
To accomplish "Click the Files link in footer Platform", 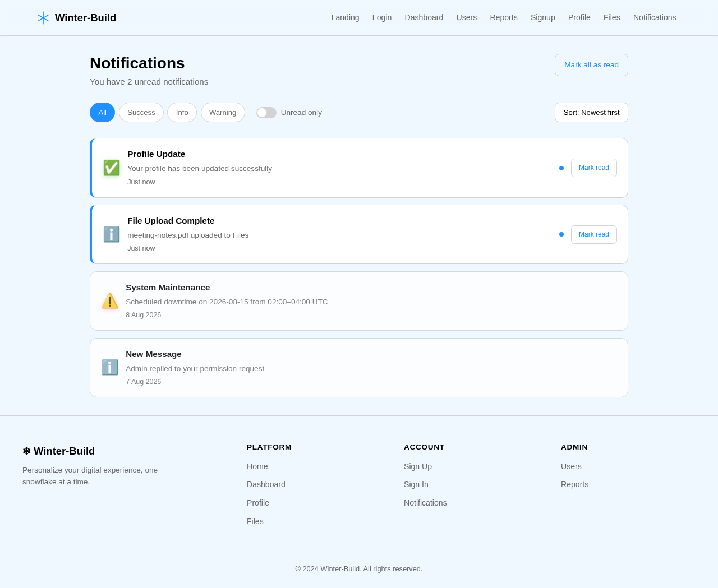I will 255,521.
